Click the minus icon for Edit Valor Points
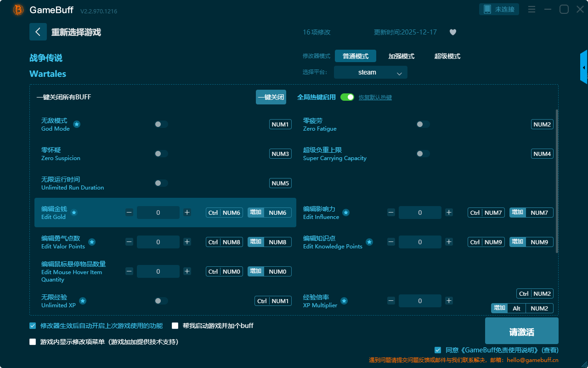Screen dimensions: 588x368 click(x=129, y=242)
